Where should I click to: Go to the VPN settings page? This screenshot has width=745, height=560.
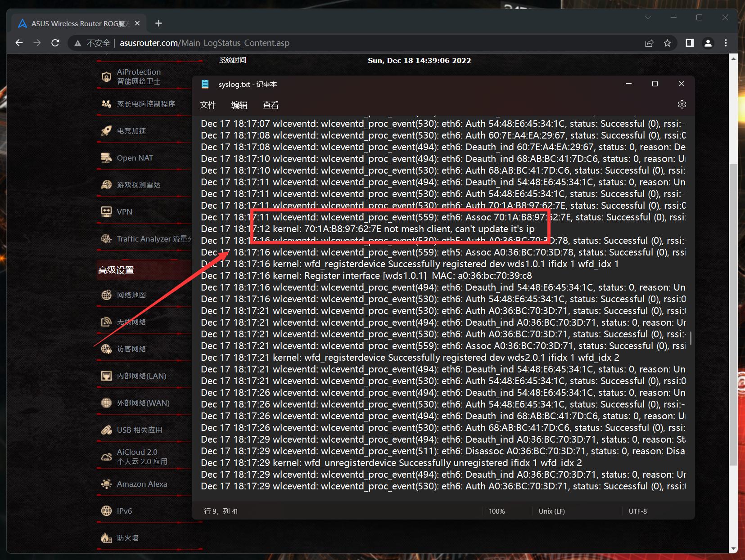tap(125, 212)
